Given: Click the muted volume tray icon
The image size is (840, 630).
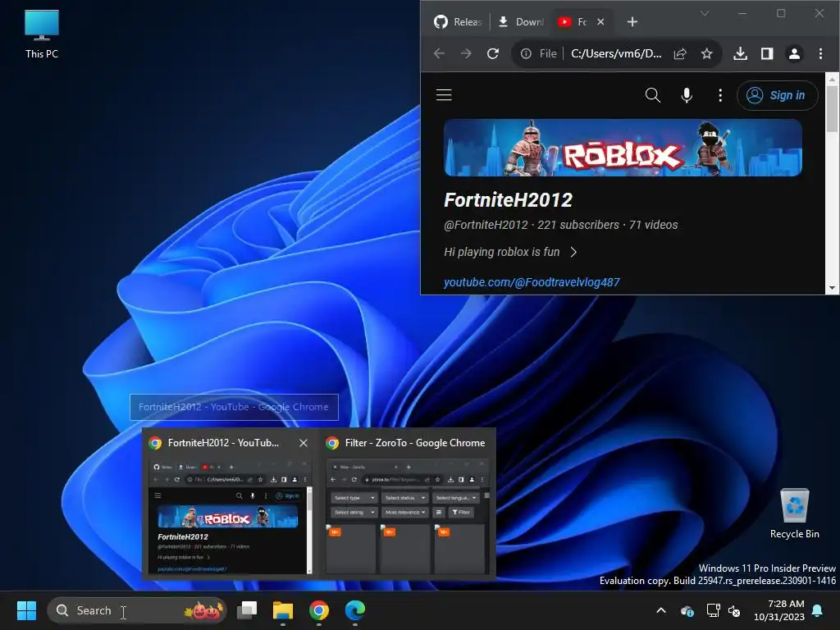Looking at the screenshot, I should [x=734, y=610].
